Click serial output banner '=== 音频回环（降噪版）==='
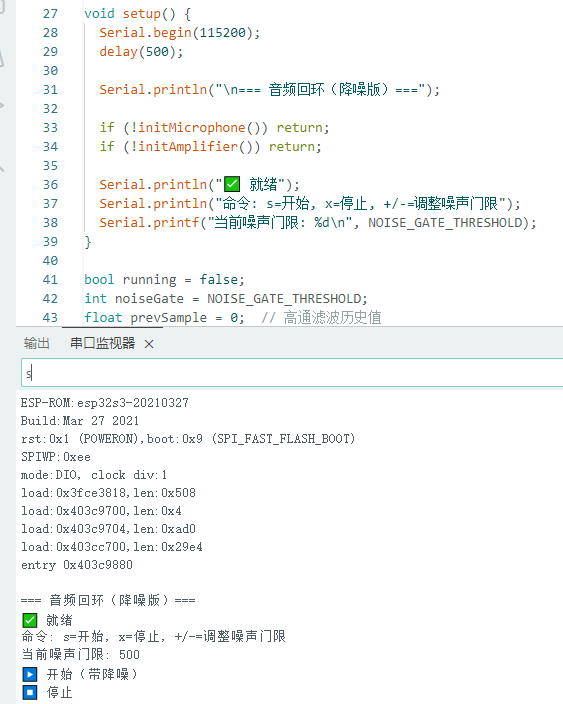 (108, 600)
